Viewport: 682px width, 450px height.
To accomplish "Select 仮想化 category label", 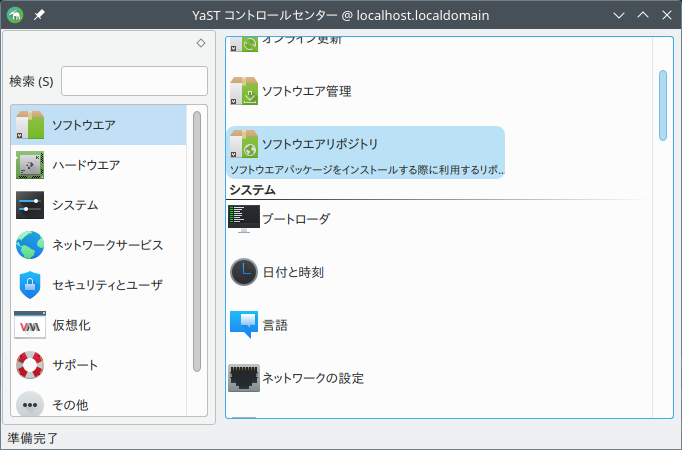I will click(72, 325).
